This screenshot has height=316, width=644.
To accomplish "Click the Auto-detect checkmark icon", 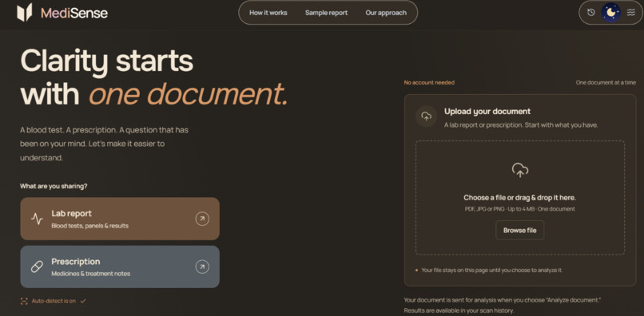I will [83, 301].
